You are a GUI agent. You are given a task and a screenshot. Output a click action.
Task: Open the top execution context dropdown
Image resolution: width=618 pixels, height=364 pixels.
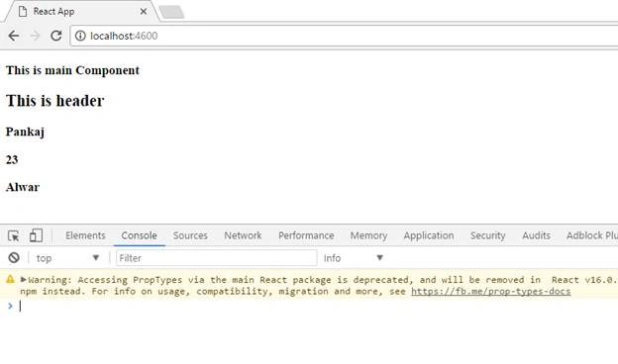pyautogui.click(x=67, y=258)
